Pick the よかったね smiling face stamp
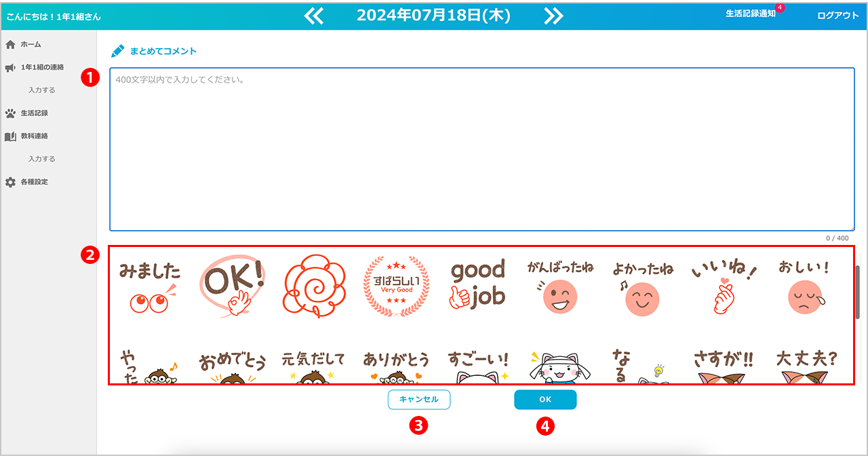The image size is (868, 458). point(642,288)
